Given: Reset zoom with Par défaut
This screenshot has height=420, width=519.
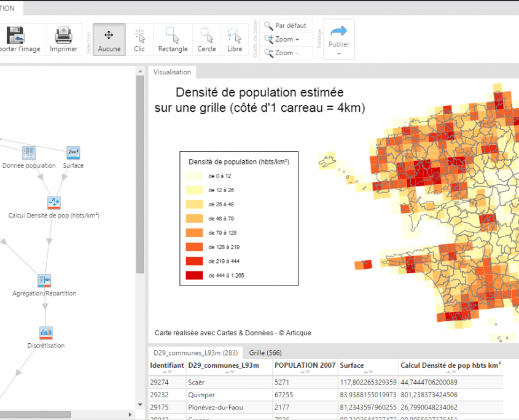Looking at the screenshot, I should pos(286,26).
